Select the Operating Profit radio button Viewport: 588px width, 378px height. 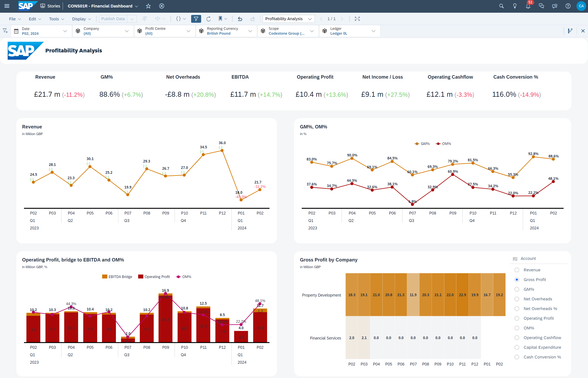517,318
